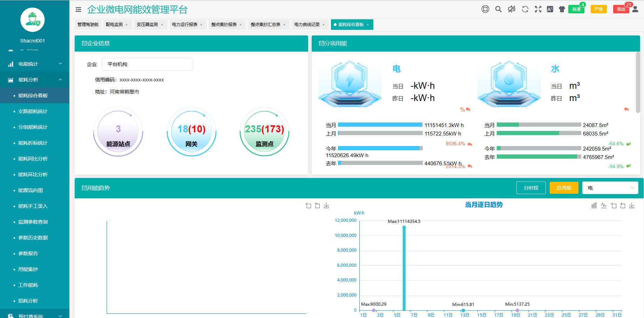Open the search icon in header
644x318 pixels.
point(498,9)
